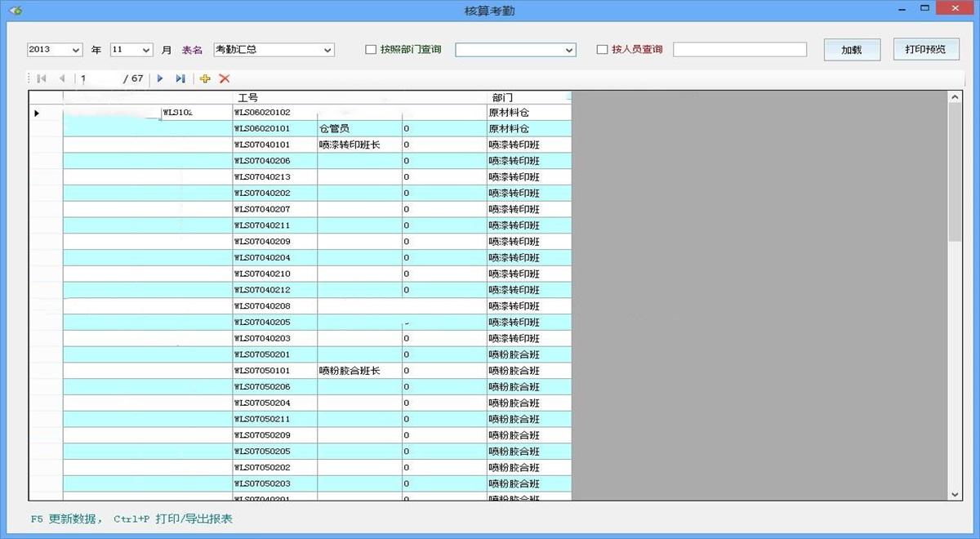Advance to the next record
The height and width of the screenshot is (539, 980).
coord(160,78)
